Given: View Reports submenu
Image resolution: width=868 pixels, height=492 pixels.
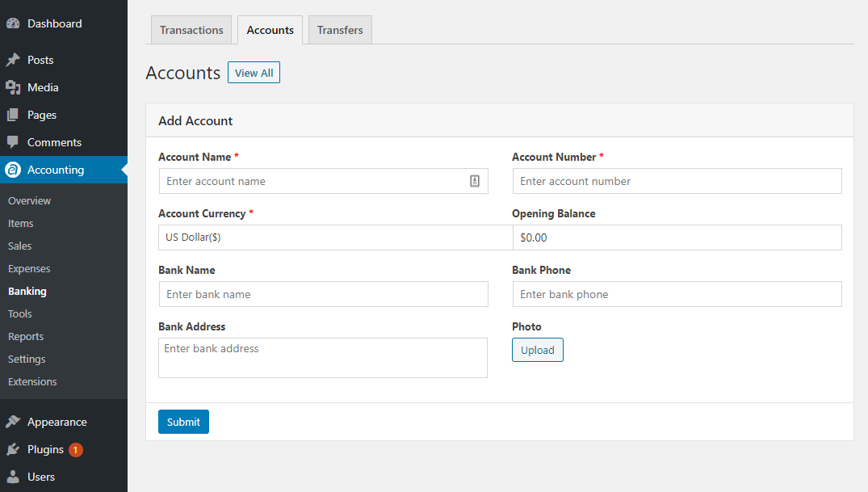Looking at the screenshot, I should pyautogui.click(x=26, y=337).
